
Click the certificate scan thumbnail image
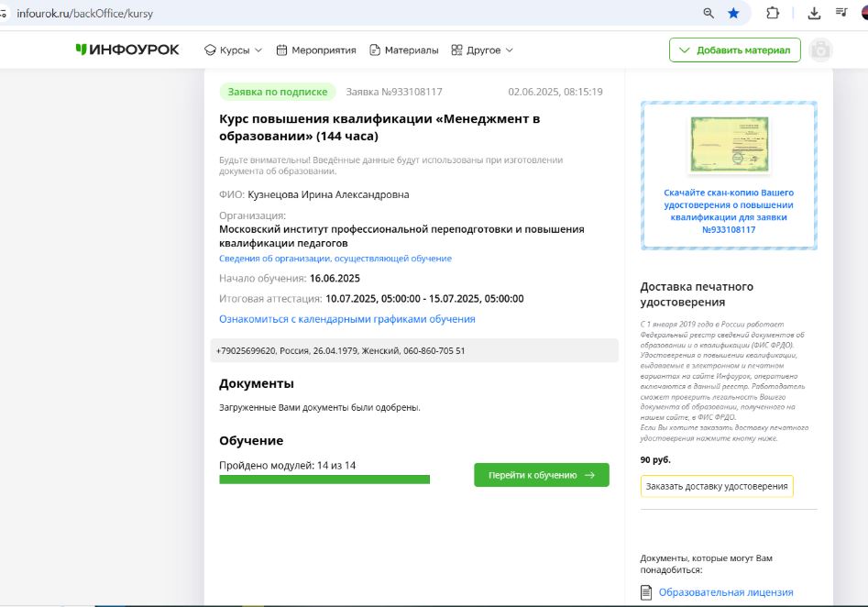click(x=729, y=147)
